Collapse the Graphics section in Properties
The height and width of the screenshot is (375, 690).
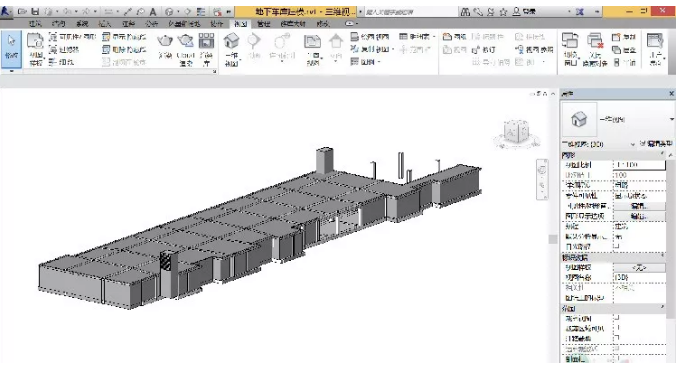click(662, 154)
